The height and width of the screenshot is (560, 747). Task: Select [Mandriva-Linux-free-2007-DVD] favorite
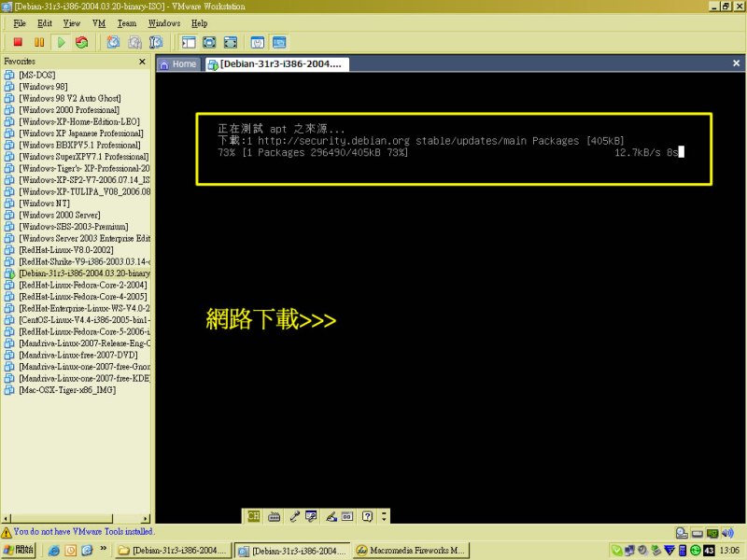pyautogui.click(x=78, y=355)
